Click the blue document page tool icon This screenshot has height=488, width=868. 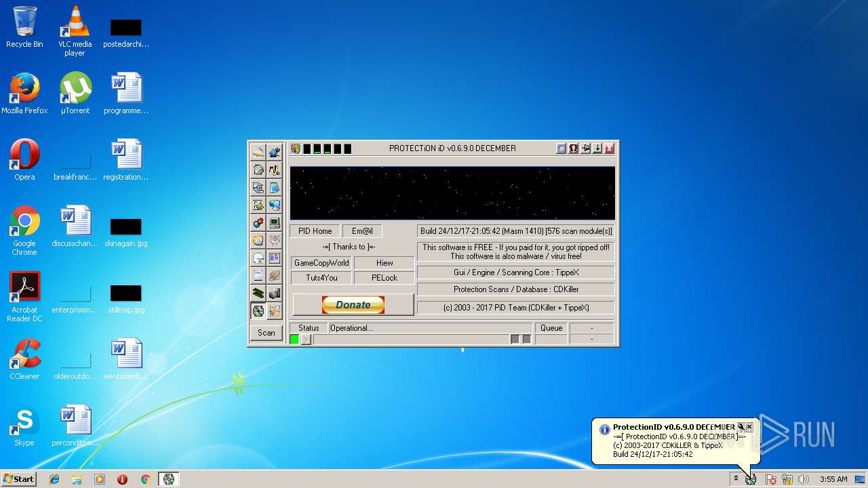(274, 187)
